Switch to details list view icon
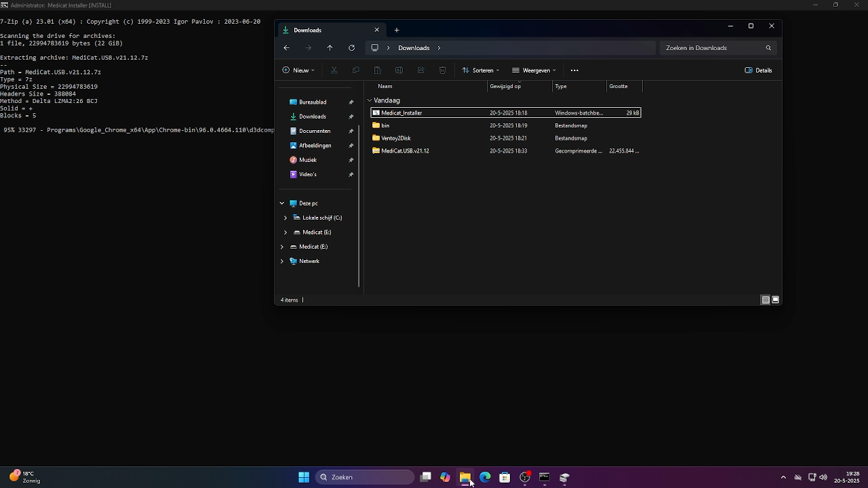Viewport: 868px width, 488px height. (x=765, y=300)
